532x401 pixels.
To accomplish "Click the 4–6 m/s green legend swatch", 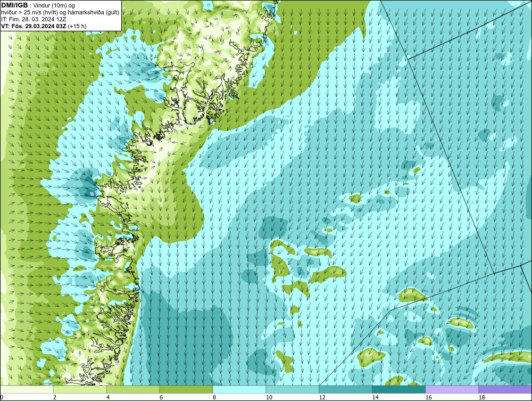I will coord(133,389).
